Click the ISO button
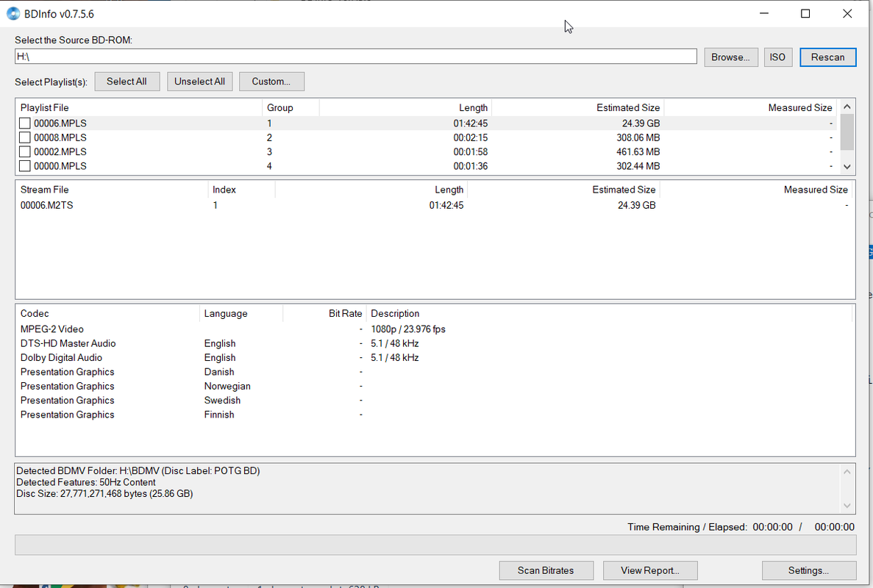Image resolution: width=873 pixels, height=588 pixels. click(777, 57)
